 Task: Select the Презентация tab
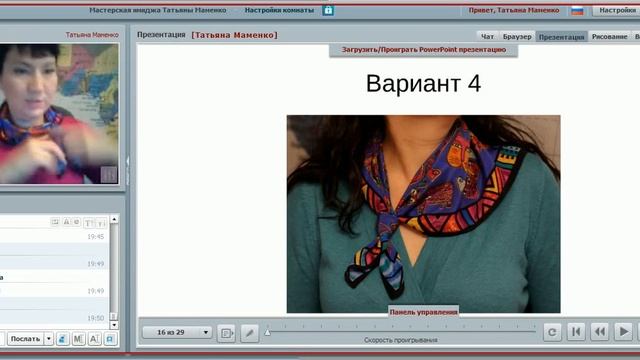click(562, 36)
